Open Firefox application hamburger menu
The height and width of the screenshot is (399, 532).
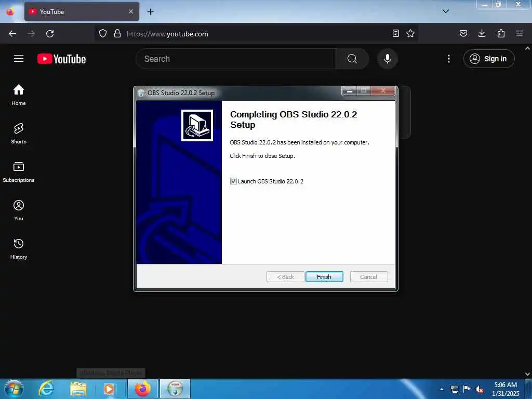pyautogui.click(x=520, y=33)
